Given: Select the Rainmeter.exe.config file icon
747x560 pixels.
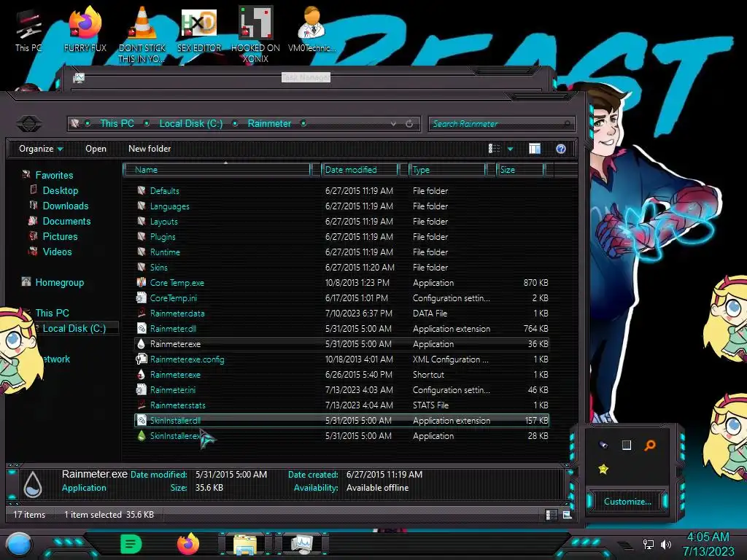Looking at the screenshot, I should pos(141,359).
